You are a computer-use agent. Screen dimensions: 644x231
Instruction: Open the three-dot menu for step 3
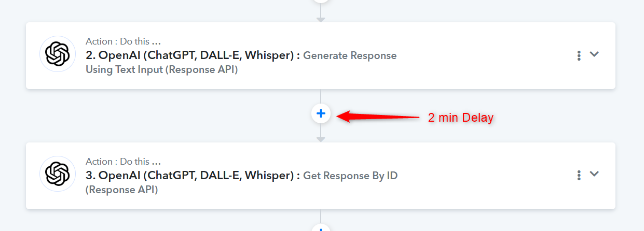[x=579, y=176]
